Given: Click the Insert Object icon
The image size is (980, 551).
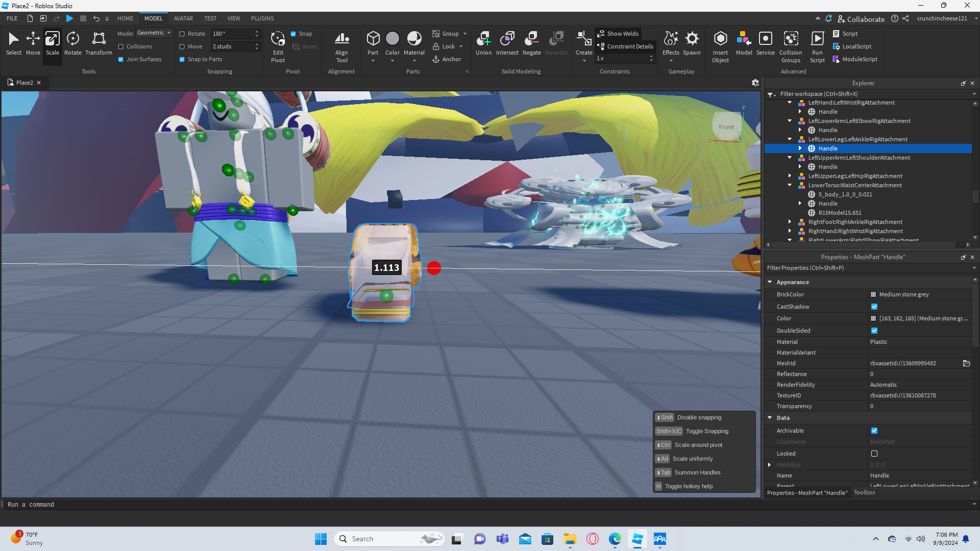Looking at the screenshot, I should point(720,46).
